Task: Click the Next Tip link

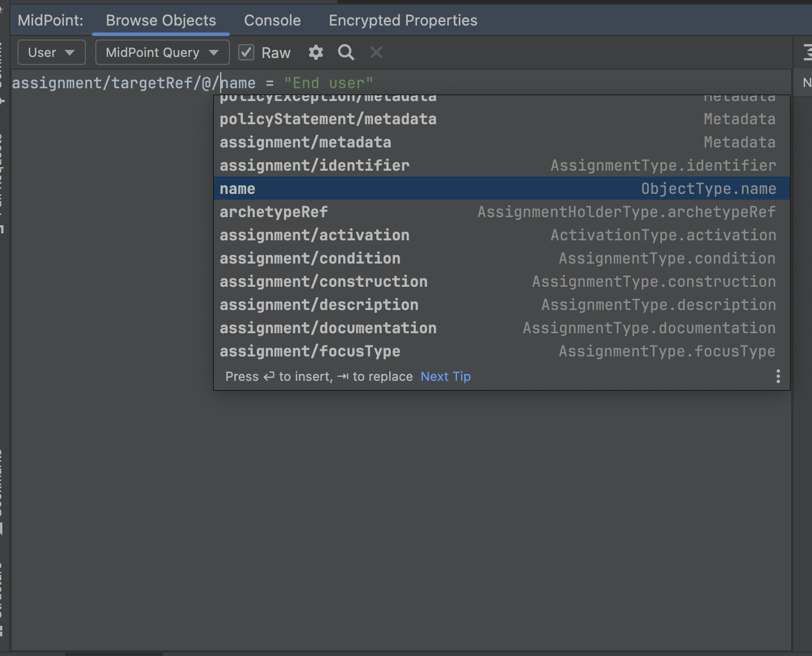Action: coord(445,376)
